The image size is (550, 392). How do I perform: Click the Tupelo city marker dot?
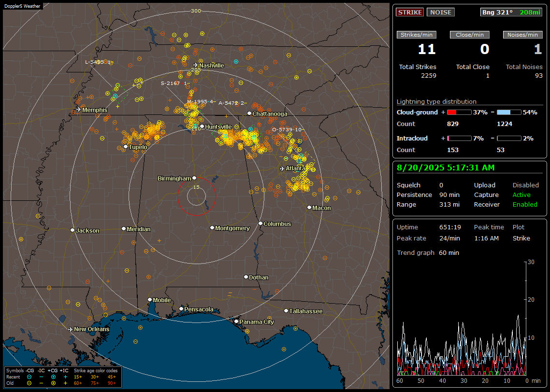126,146
